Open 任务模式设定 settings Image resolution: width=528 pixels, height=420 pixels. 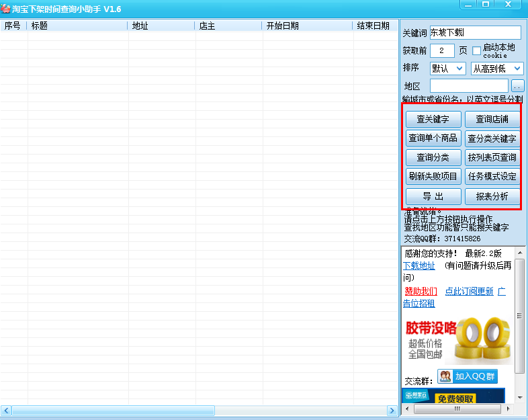click(x=492, y=176)
